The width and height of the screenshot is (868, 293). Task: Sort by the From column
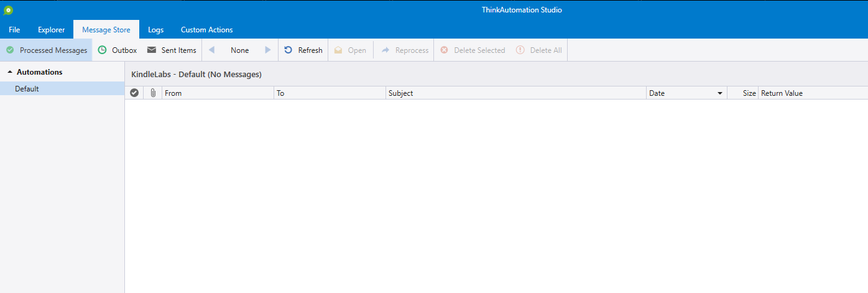click(x=218, y=93)
